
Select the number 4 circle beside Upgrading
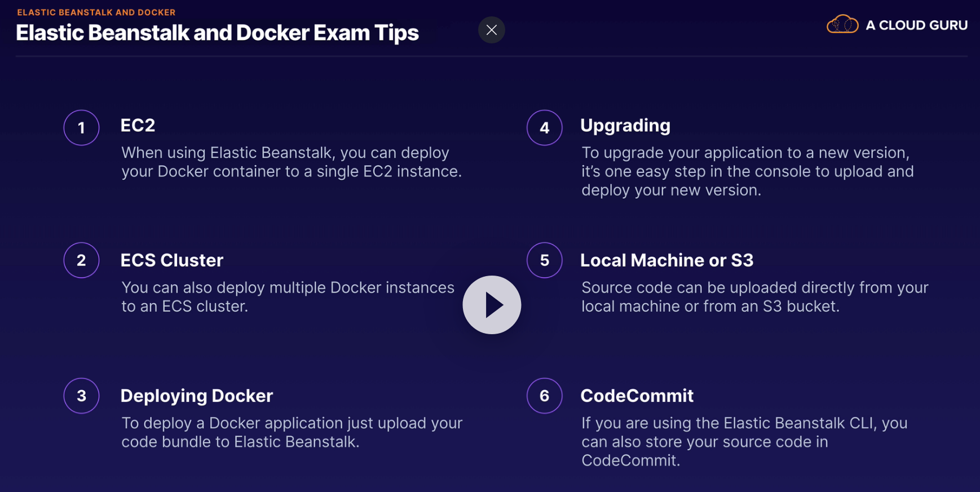coord(544,127)
